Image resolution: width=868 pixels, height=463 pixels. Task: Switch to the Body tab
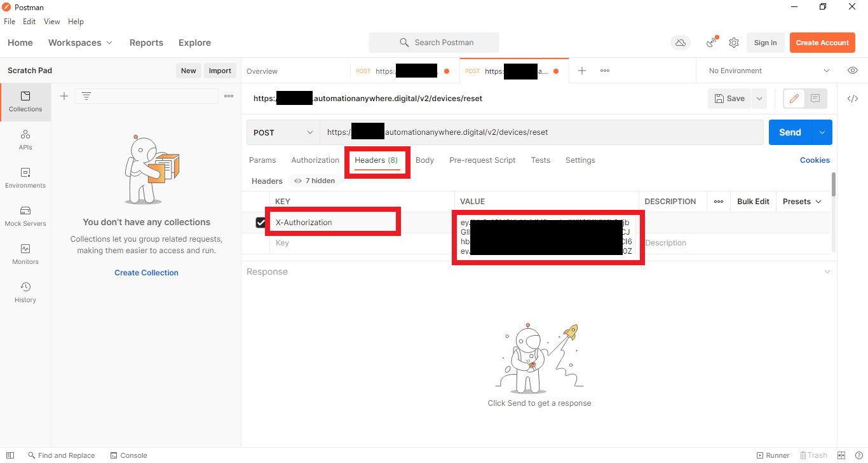point(424,160)
